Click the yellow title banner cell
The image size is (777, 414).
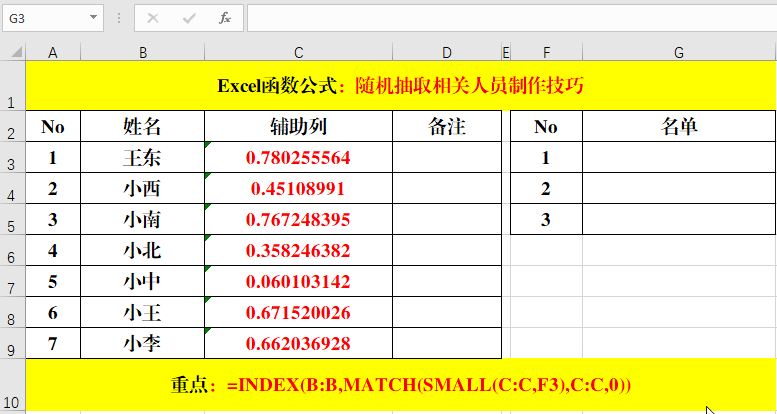click(400, 86)
